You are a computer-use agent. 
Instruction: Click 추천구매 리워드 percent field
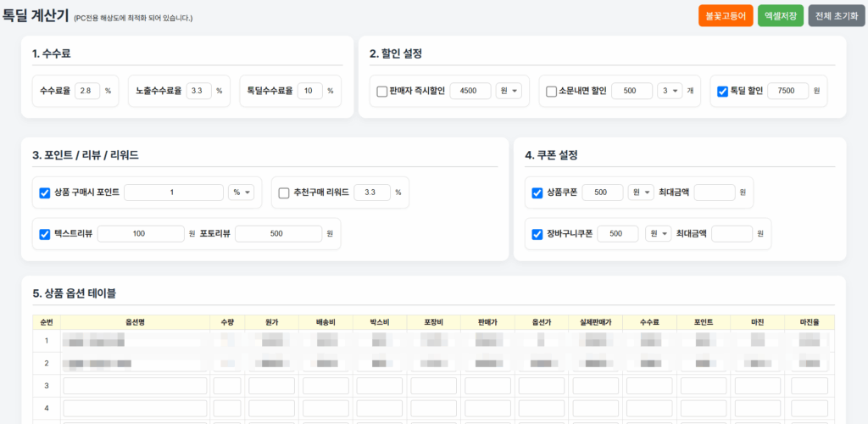pyautogui.click(x=372, y=192)
